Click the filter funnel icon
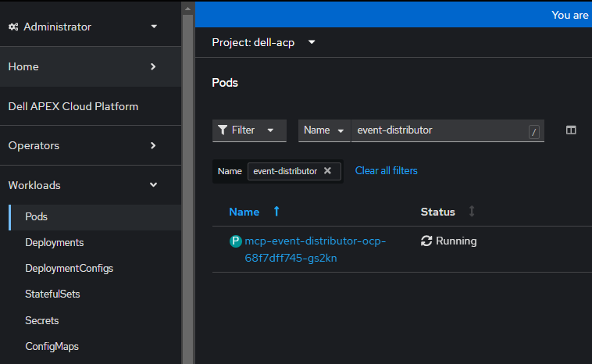Screen dimensions: 592x364 click(x=223, y=130)
